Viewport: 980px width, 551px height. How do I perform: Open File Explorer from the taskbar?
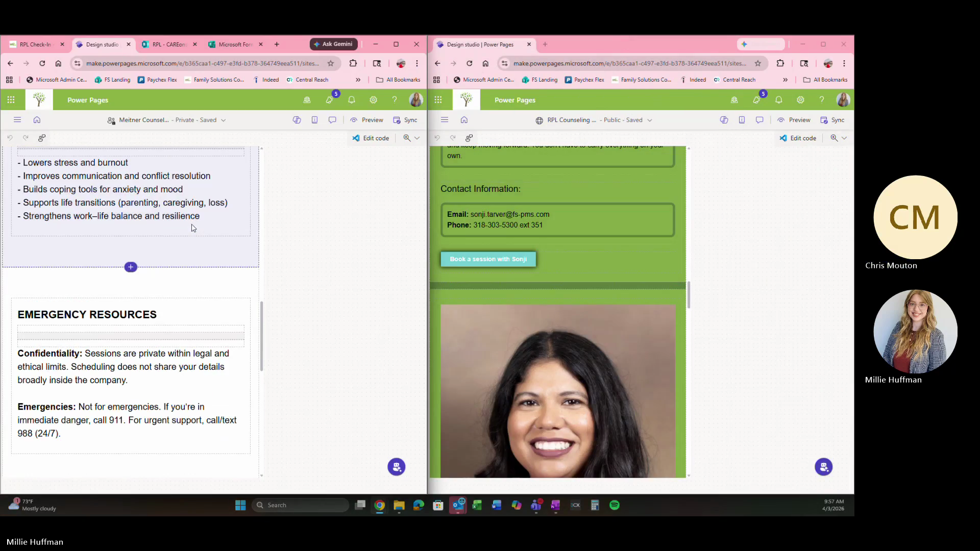pos(399,505)
